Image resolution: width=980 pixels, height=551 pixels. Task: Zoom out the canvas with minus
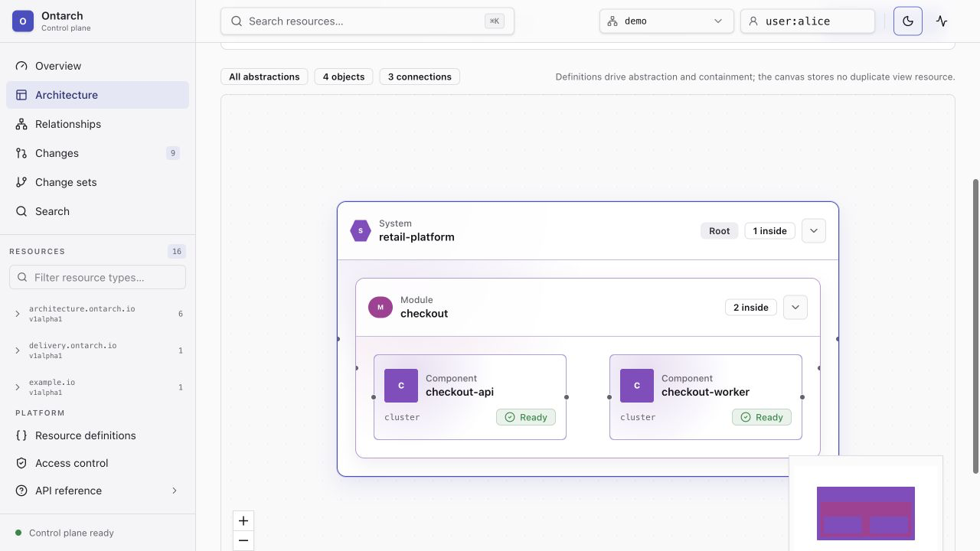243,541
